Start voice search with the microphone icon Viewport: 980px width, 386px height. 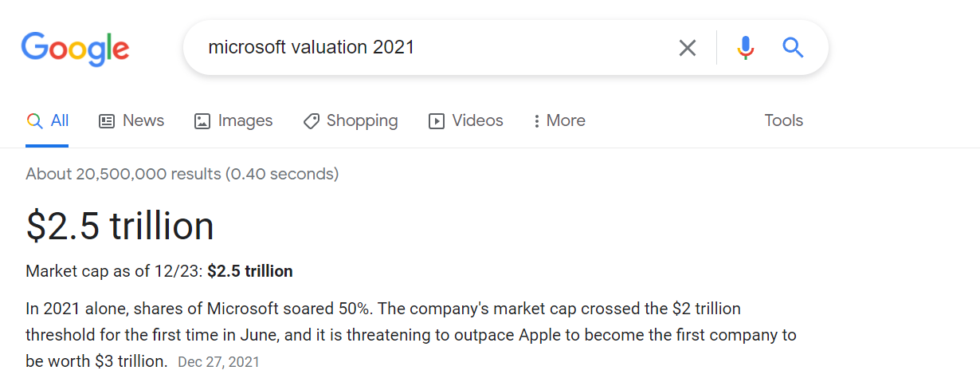745,48
